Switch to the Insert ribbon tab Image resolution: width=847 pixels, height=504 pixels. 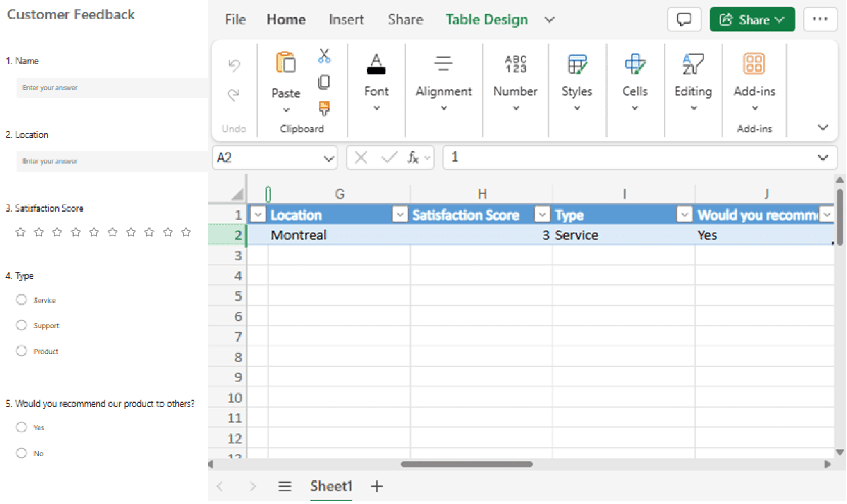click(346, 19)
